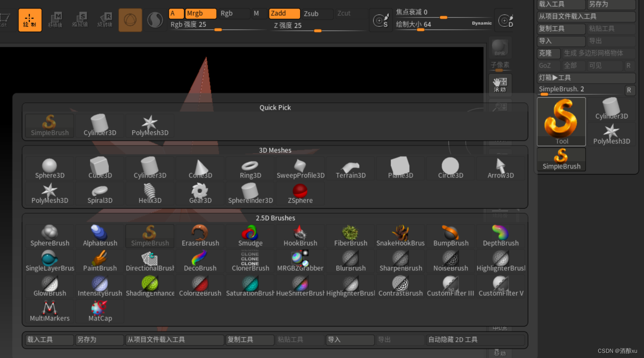
Task: Select the MultiMarkers tool
Action: [49, 311]
